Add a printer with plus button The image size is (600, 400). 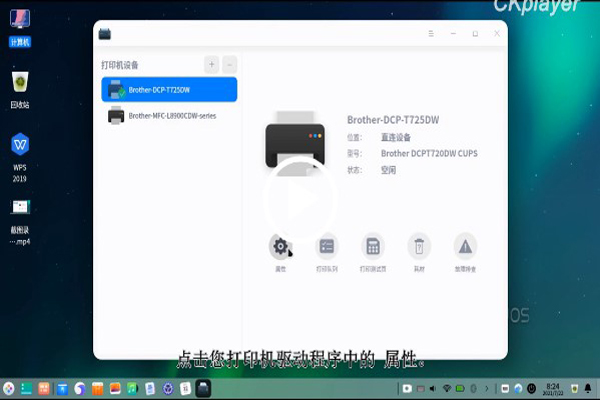[x=212, y=64]
